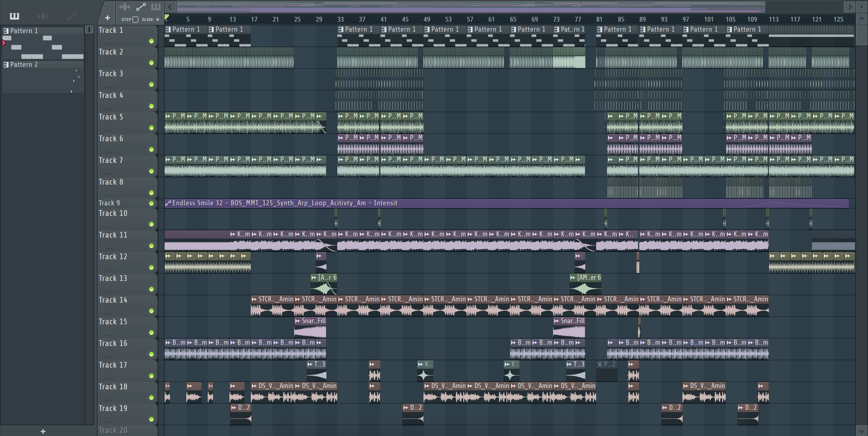Click the red selected-pattern arrow marker in picker
Image resolution: width=868 pixels, height=436 pixels.
(x=4, y=43)
